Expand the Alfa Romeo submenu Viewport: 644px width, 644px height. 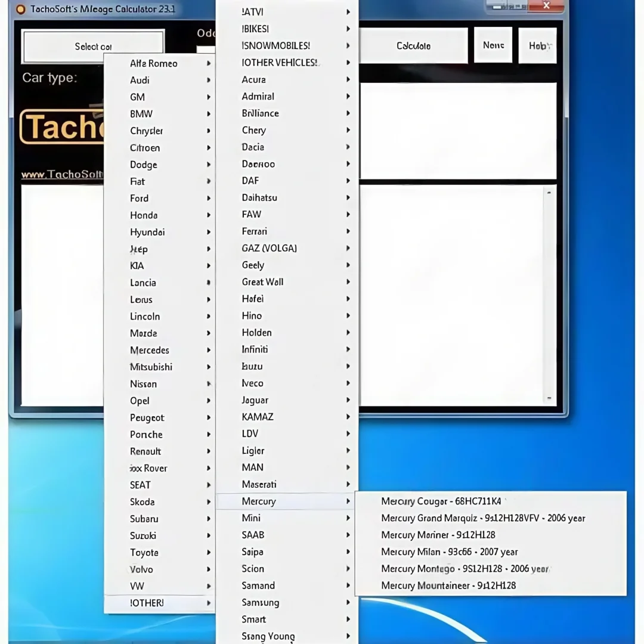(159, 63)
